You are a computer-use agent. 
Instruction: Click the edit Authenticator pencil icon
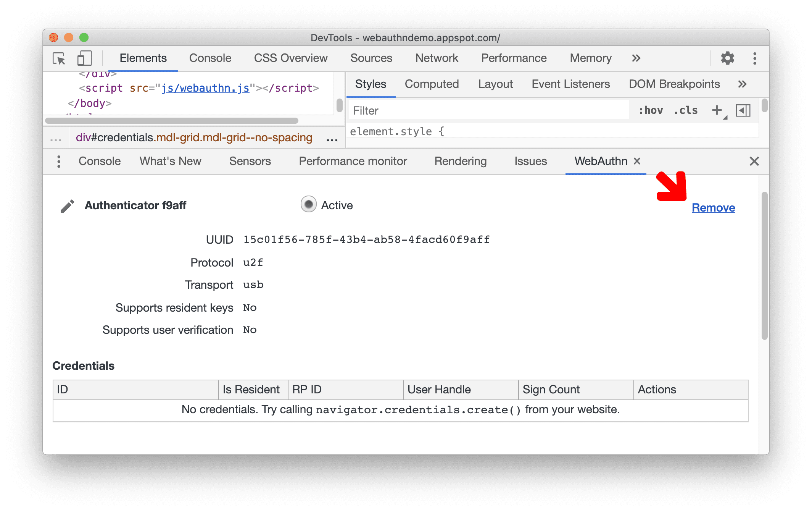coord(66,205)
